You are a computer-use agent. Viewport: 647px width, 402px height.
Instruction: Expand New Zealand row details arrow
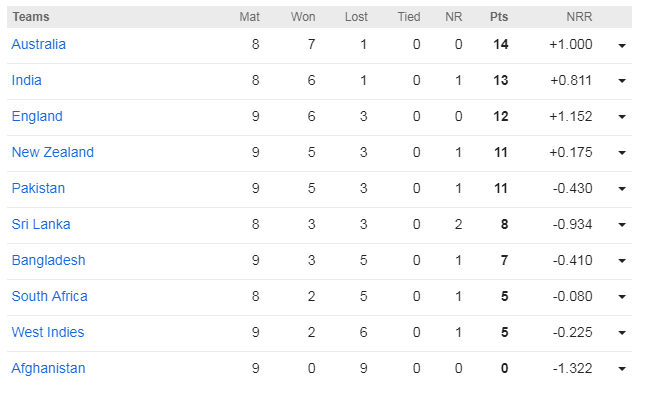[x=622, y=154]
